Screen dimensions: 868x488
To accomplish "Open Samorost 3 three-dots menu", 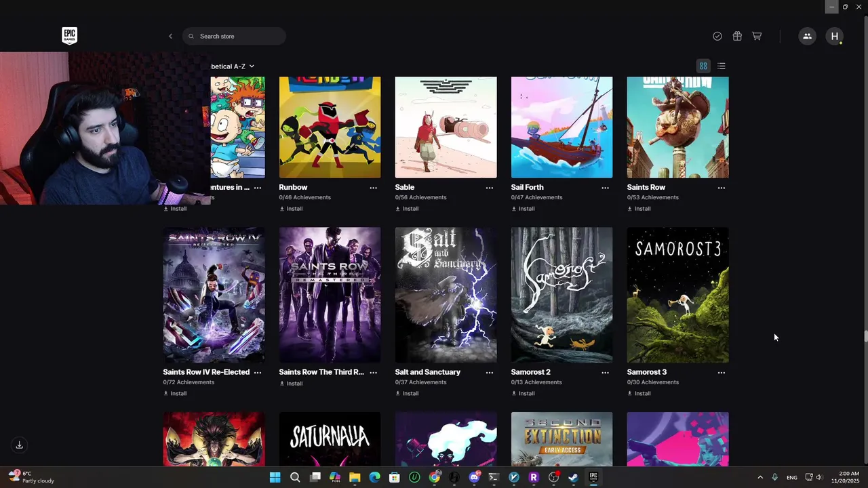I will (x=721, y=373).
